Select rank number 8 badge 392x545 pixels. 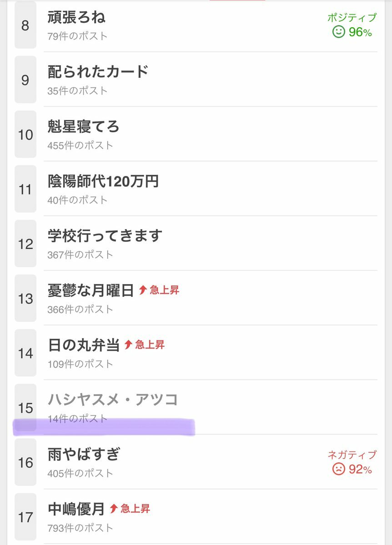25,25
